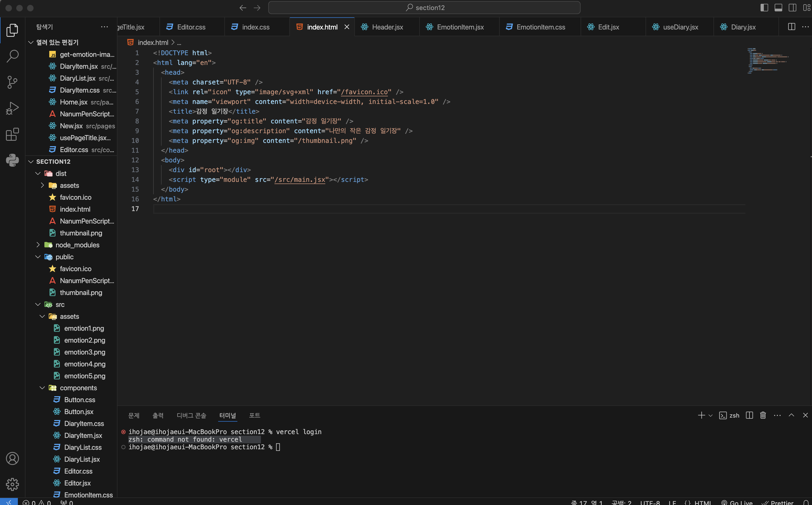This screenshot has width=812, height=505.
Task: Collapse the src assets folder
Action: point(71,316)
